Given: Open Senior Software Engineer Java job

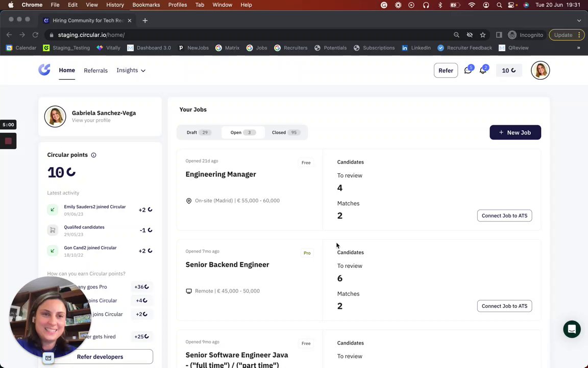Looking at the screenshot, I should (237, 359).
